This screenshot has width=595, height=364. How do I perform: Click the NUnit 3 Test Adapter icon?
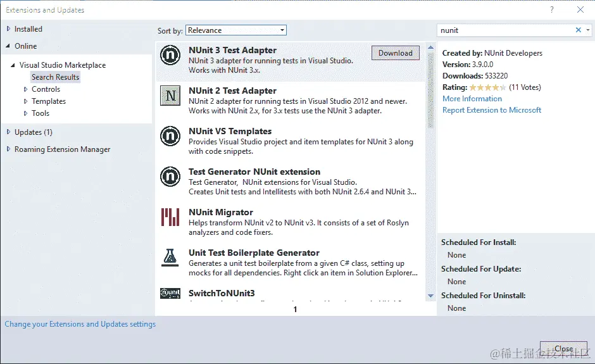coord(170,55)
